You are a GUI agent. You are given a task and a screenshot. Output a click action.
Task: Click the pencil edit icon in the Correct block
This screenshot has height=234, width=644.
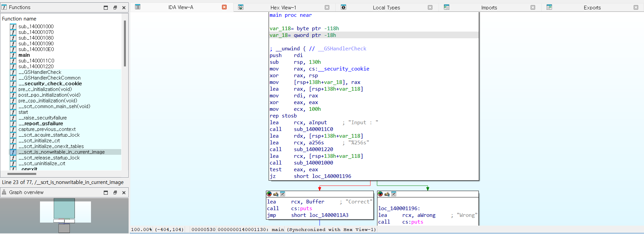point(276,194)
